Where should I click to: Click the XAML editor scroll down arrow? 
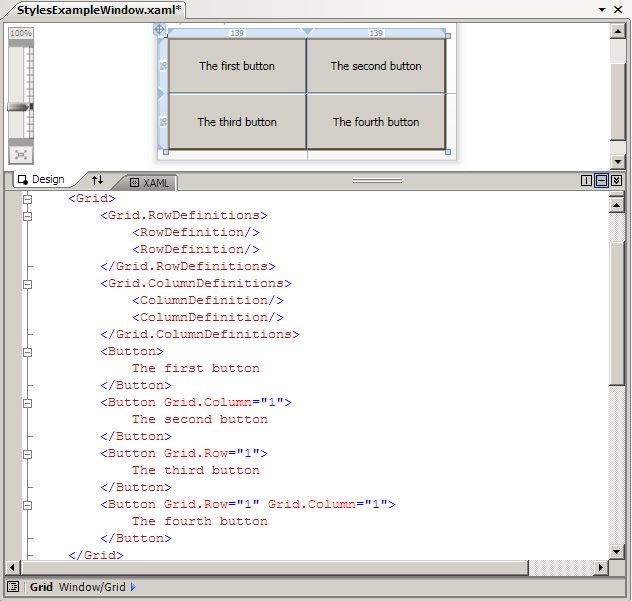617,551
